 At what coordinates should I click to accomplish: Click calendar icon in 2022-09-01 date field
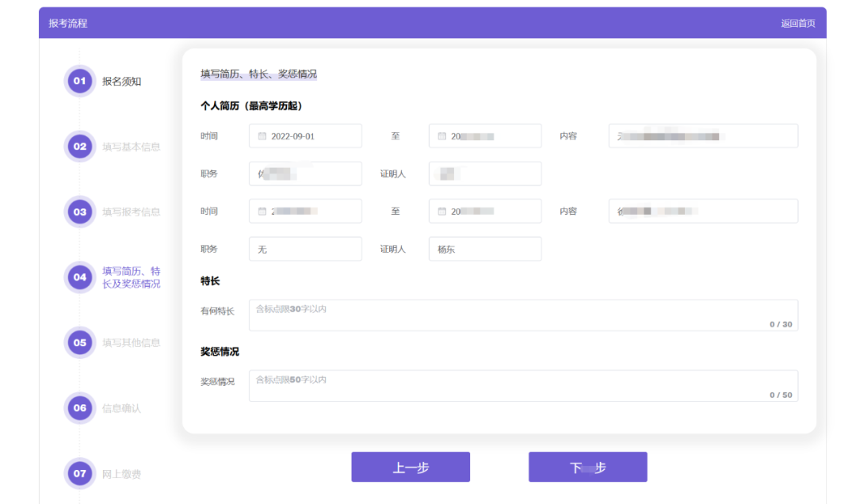pos(262,136)
